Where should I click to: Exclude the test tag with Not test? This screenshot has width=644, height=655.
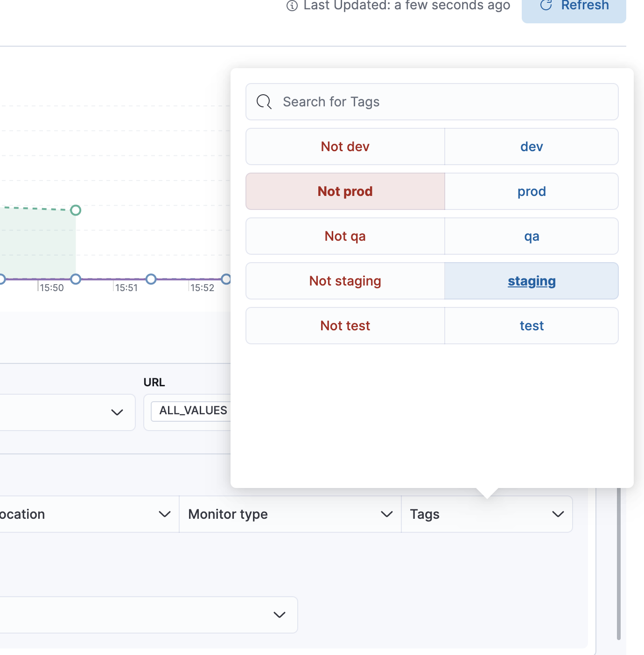(x=345, y=325)
